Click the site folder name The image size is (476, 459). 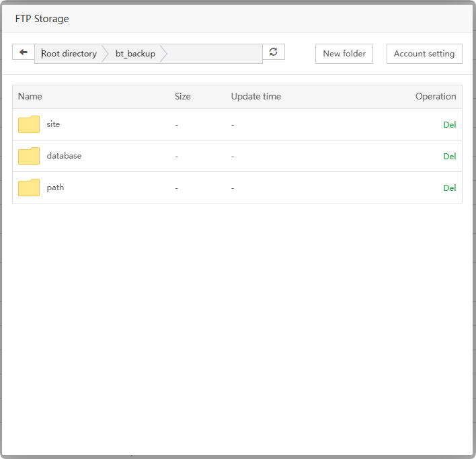click(x=54, y=124)
